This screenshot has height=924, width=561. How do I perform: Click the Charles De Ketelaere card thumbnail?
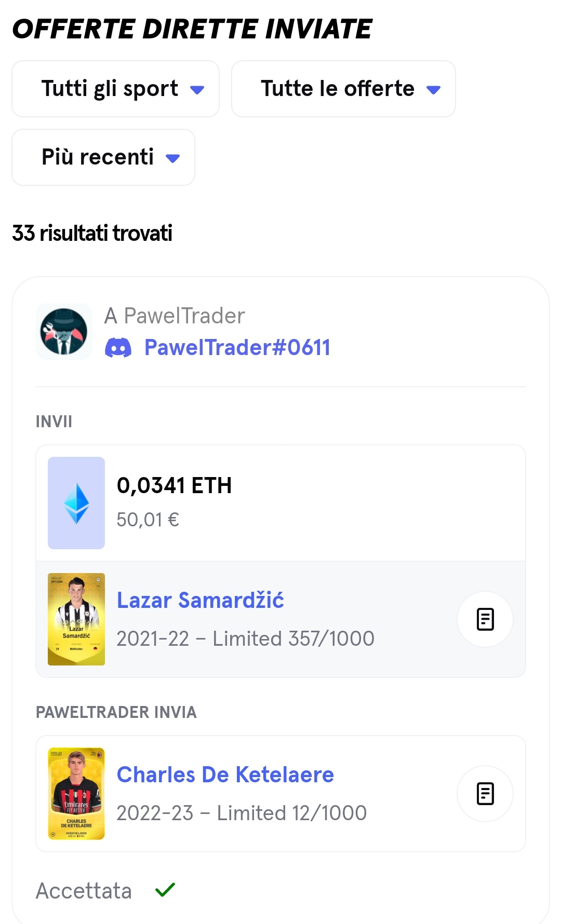[76, 793]
